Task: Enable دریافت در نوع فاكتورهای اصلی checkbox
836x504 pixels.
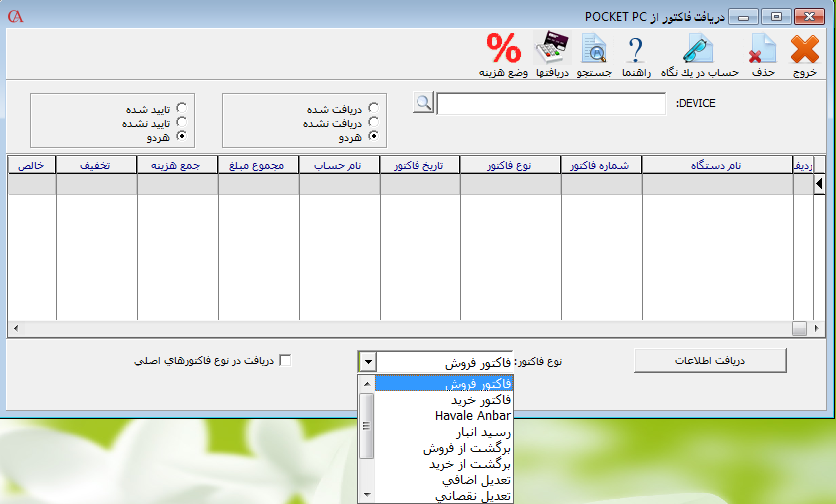Action: click(285, 360)
